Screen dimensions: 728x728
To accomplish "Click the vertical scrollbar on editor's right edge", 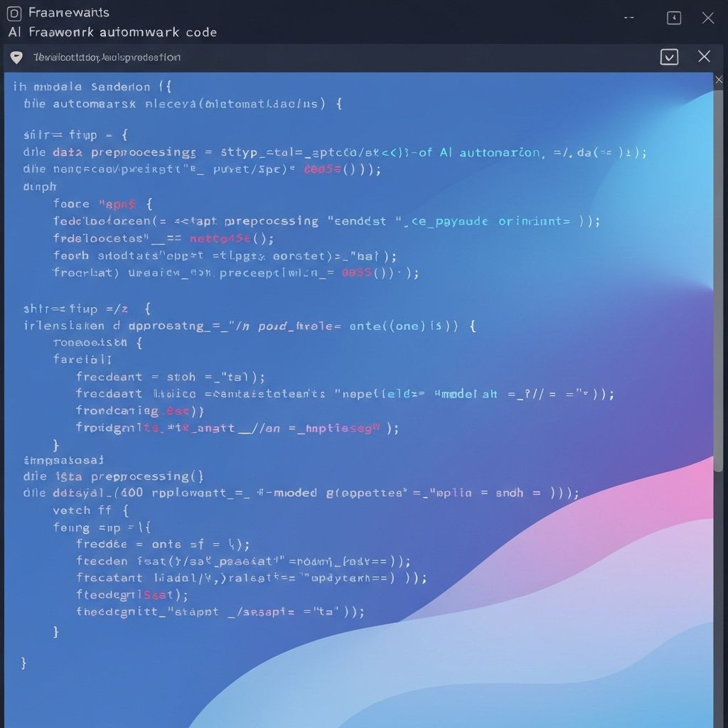I will tap(719, 284).
